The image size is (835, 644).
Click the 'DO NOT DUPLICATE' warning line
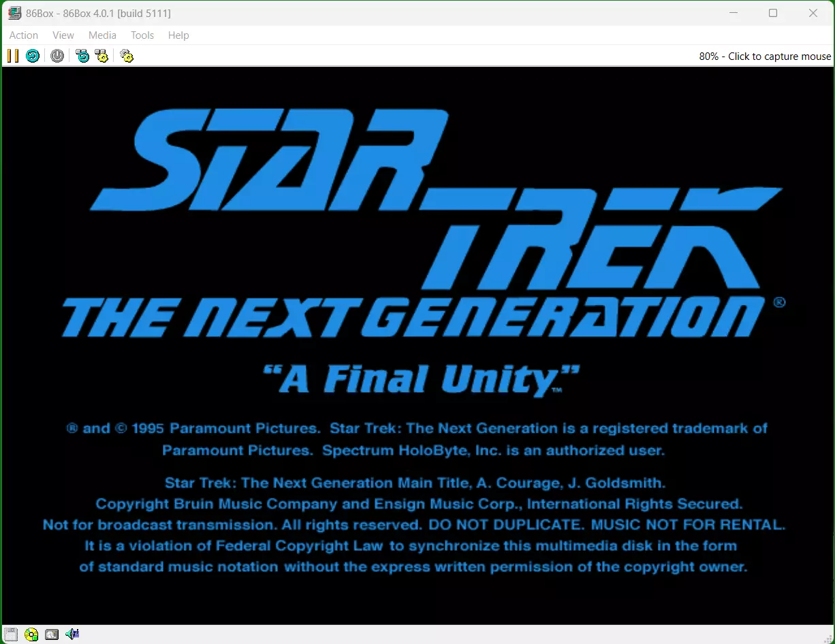[414, 525]
